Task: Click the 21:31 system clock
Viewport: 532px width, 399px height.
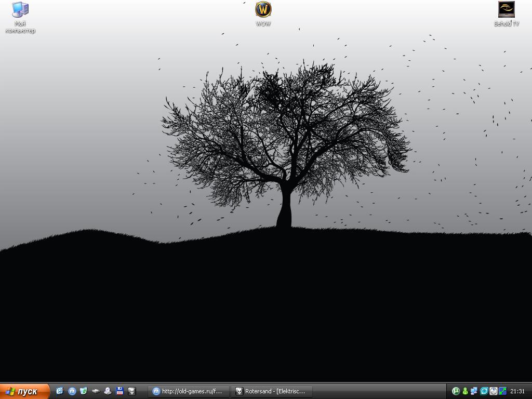Action: 517,391
